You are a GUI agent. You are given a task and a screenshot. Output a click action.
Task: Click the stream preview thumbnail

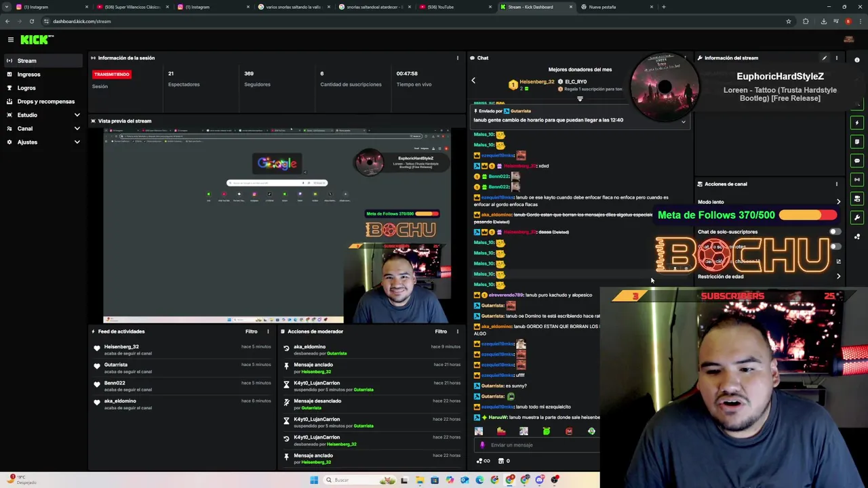[x=277, y=224]
